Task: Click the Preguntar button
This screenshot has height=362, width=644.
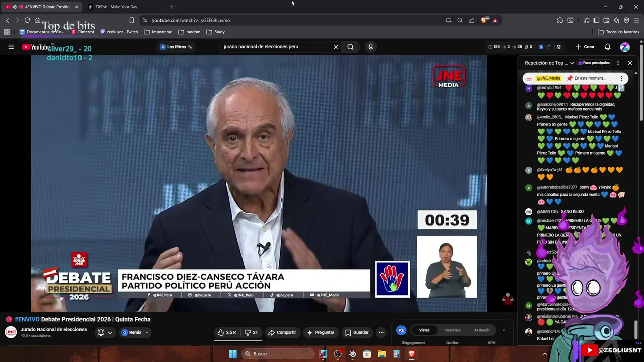Action: point(320,332)
